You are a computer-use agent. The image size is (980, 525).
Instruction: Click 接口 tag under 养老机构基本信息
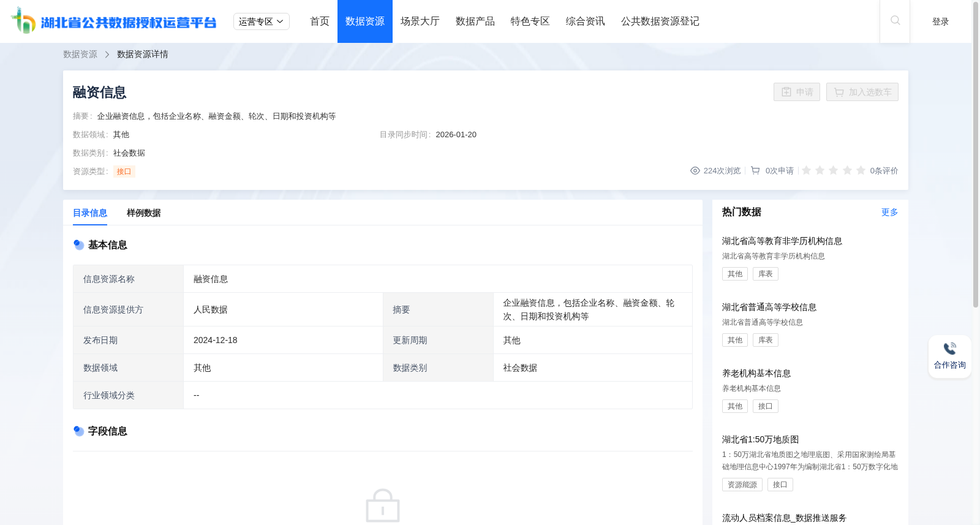coord(766,406)
